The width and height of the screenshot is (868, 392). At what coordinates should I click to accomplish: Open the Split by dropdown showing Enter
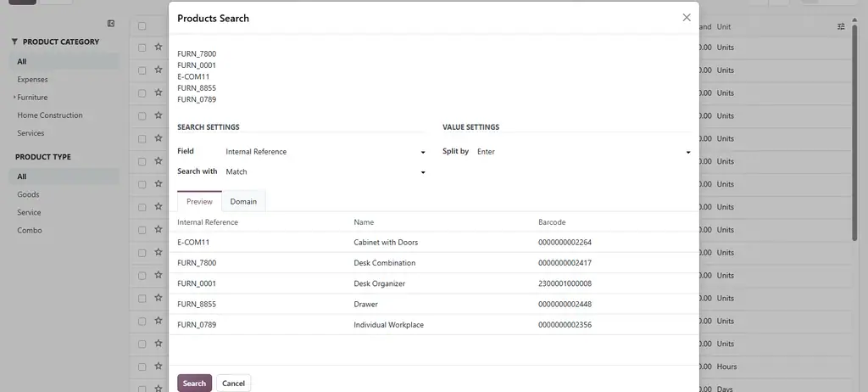pyautogui.click(x=583, y=151)
